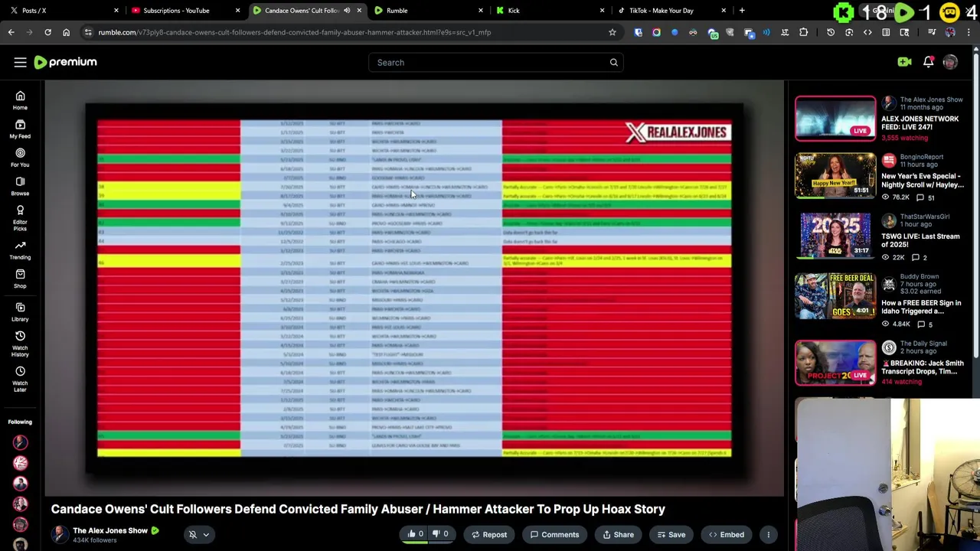Open BonginoReport channel name

(x=921, y=157)
